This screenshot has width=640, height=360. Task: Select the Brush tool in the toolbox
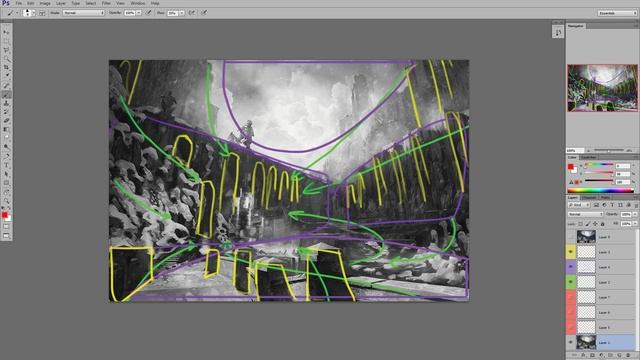click(6, 94)
